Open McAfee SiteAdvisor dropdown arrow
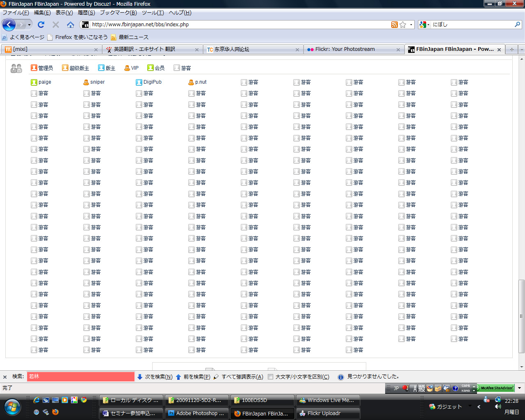This screenshot has height=420, width=525. (x=519, y=388)
